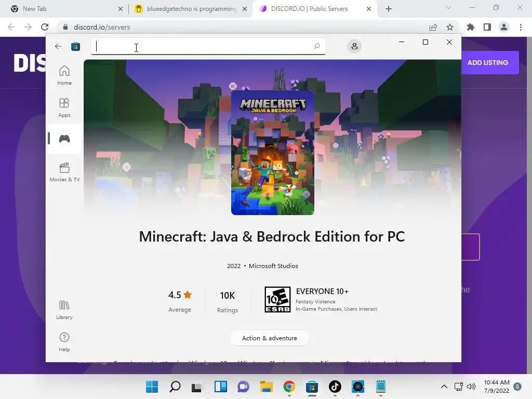Open Help in Store sidebar

(64, 342)
